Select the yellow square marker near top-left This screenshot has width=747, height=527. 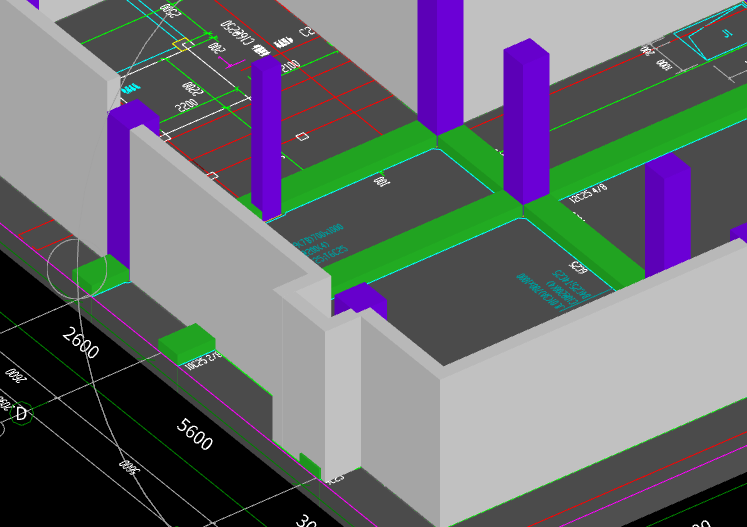click(183, 45)
